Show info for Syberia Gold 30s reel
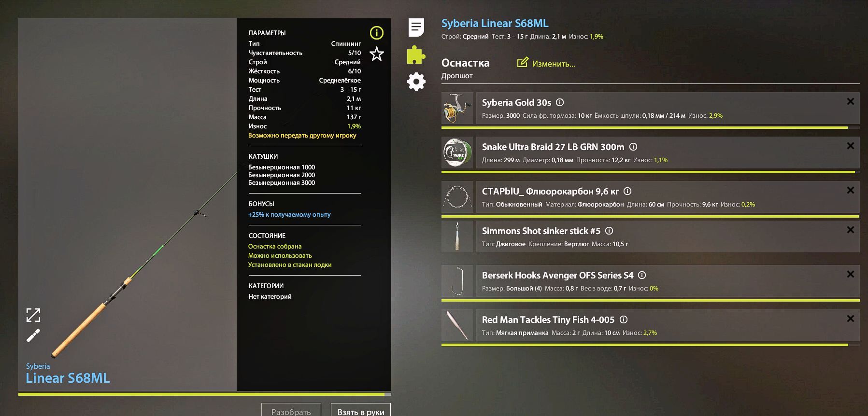This screenshot has width=868, height=416. 560,102
